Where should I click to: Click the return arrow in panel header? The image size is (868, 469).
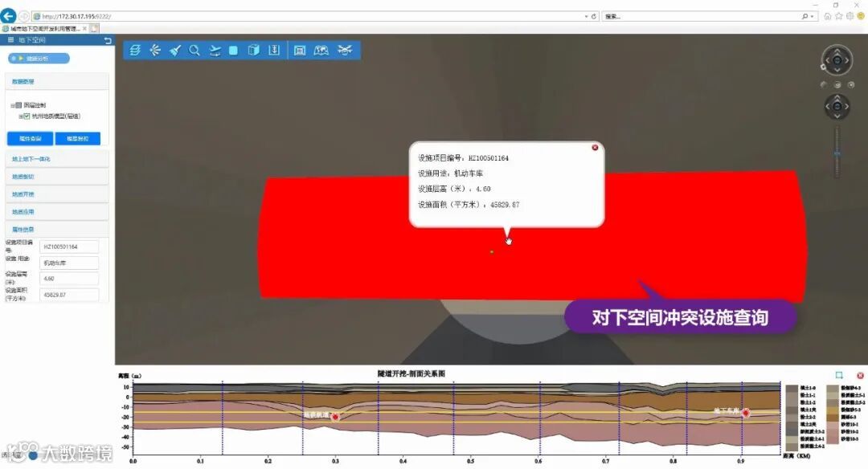pos(108,40)
